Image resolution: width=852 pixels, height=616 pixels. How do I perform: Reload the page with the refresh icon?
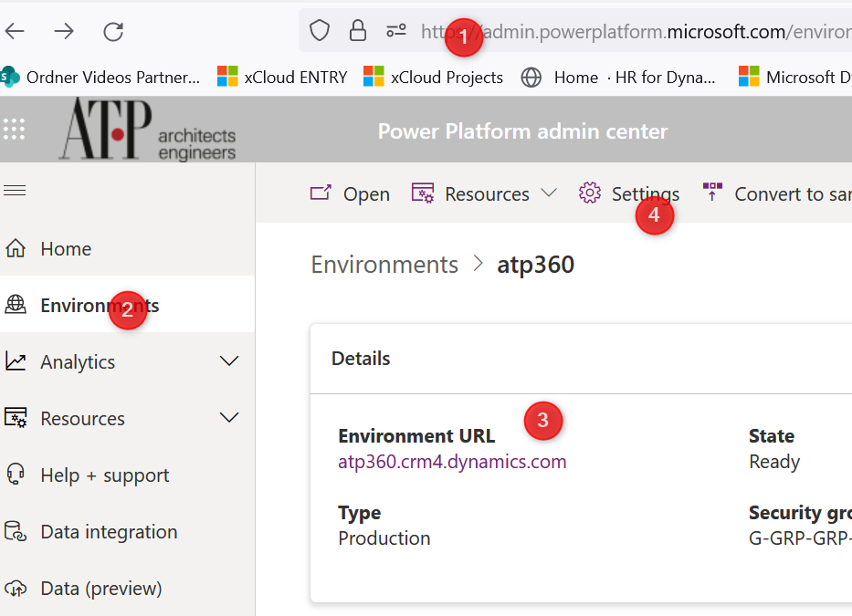click(x=113, y=32)
